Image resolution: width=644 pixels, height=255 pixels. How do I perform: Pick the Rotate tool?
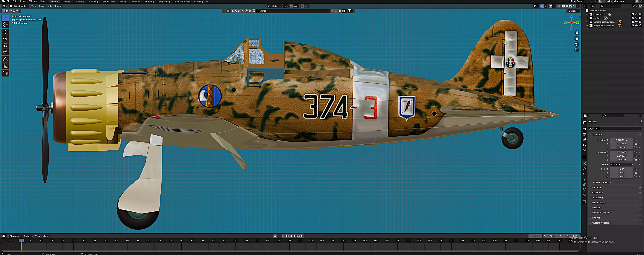point(5,39)
